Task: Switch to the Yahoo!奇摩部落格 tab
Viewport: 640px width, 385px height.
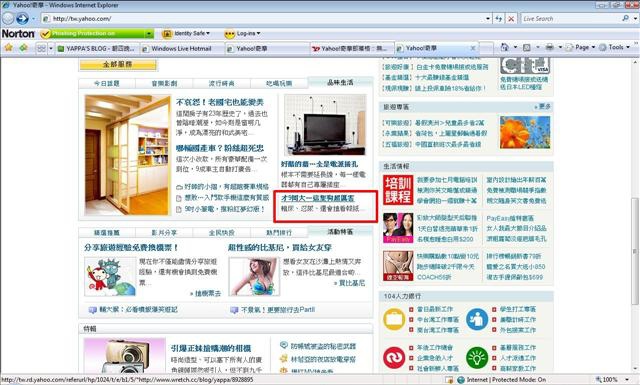Action: tap(351, 48)
